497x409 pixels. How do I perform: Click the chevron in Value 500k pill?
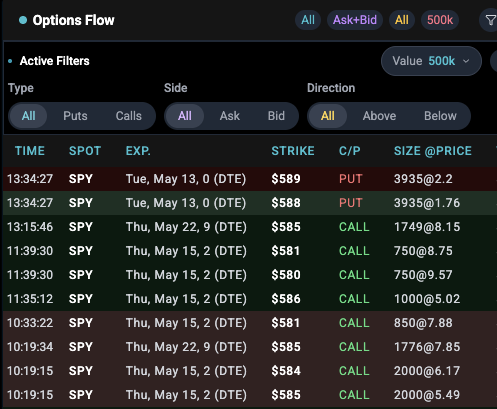coord(466,61)
